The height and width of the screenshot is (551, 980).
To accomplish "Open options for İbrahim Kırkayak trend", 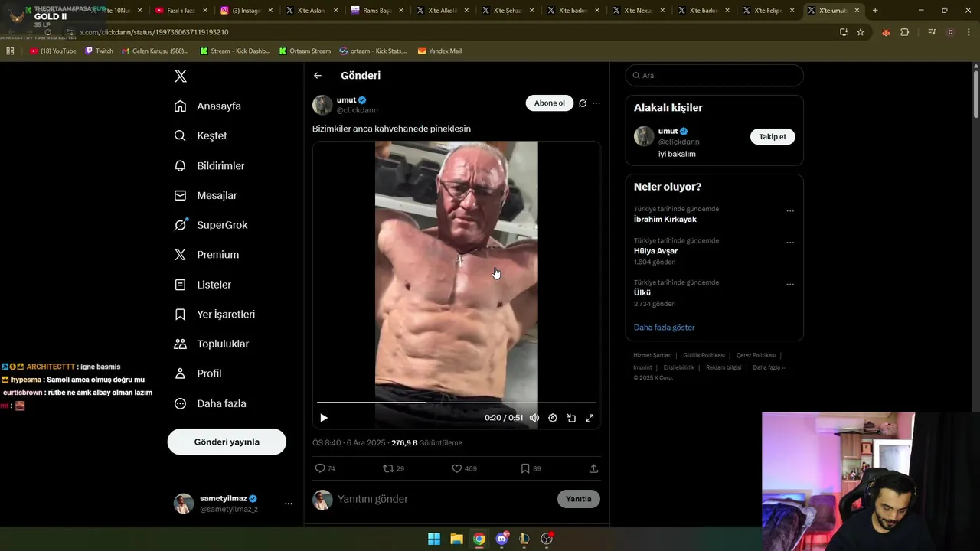I will [790, 211].
